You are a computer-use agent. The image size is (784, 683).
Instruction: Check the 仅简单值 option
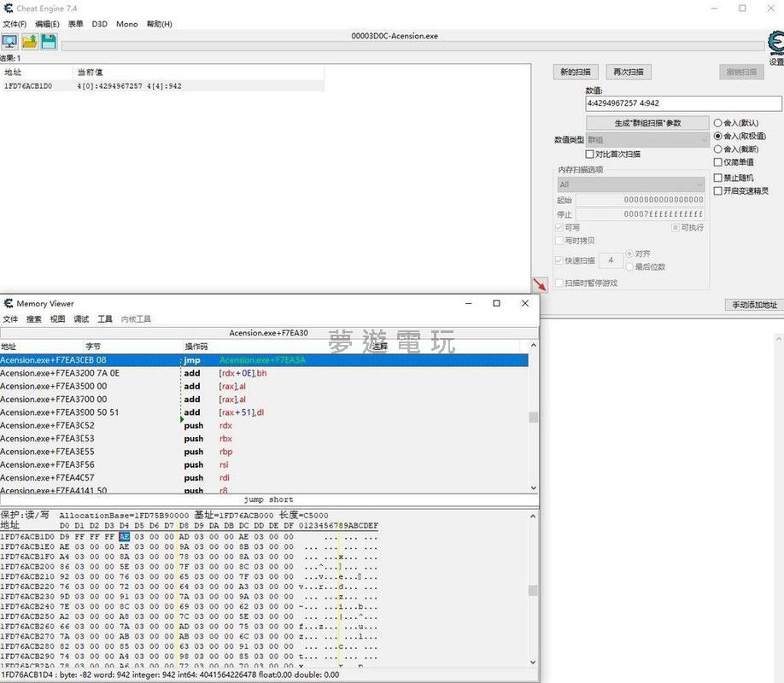pos(717,162)
